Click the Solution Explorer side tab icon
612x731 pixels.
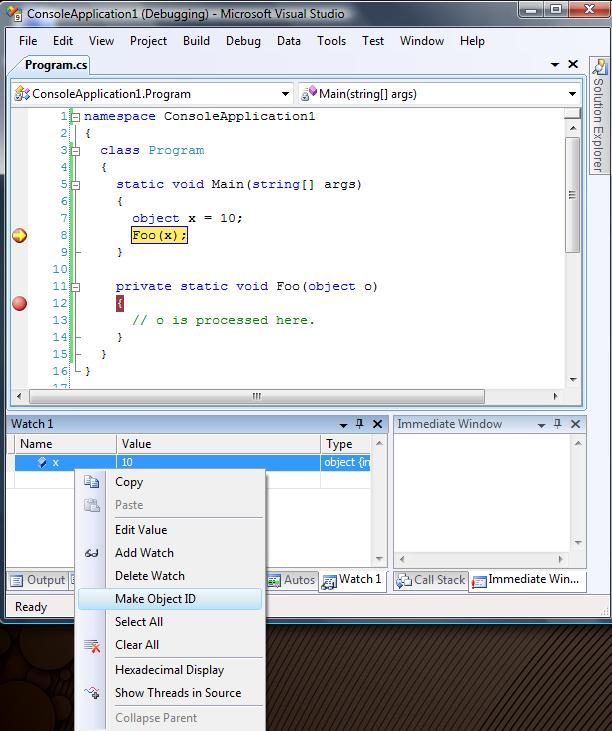[x=599, y=67]
